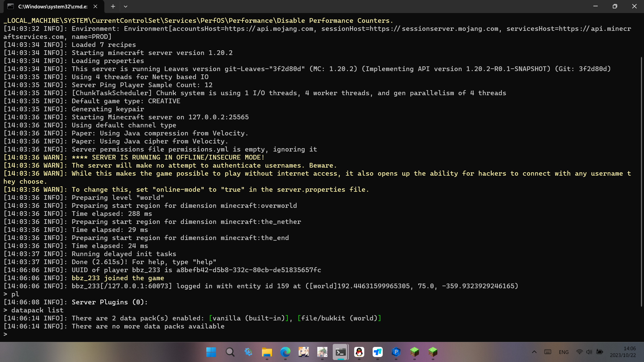Open the Windows Start menu
This screenshot has width=644, height=362.
211,352
